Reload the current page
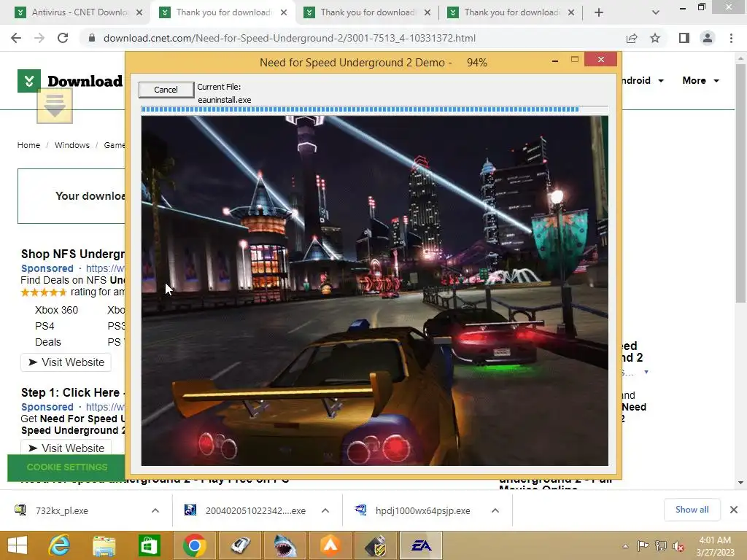This screenshot has width=747, height=560. coord(63,38)
